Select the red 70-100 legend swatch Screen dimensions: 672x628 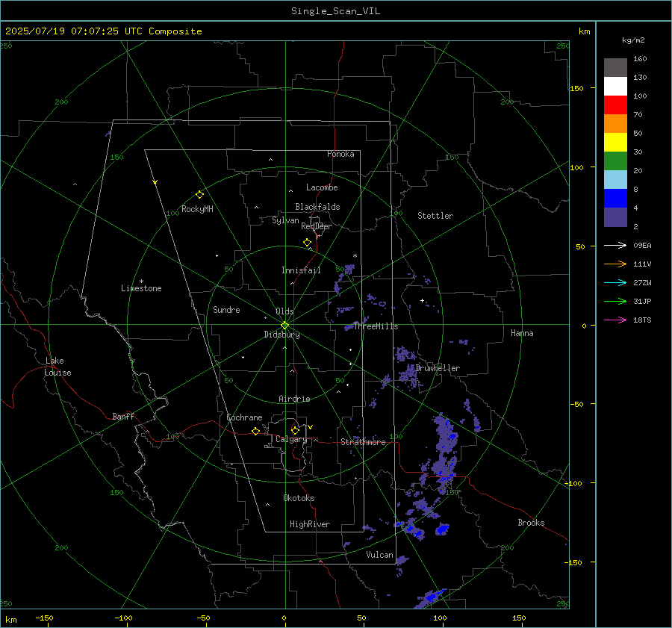click(x=615, y=105)
